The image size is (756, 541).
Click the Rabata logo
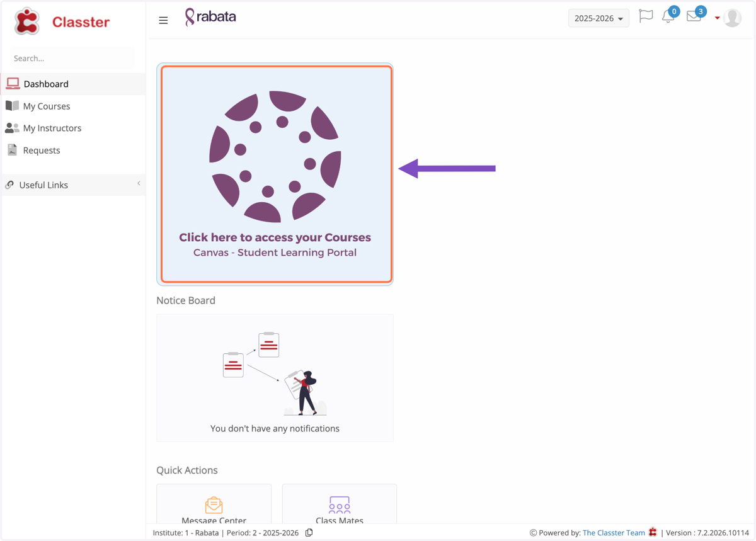(x=210, y=17)
